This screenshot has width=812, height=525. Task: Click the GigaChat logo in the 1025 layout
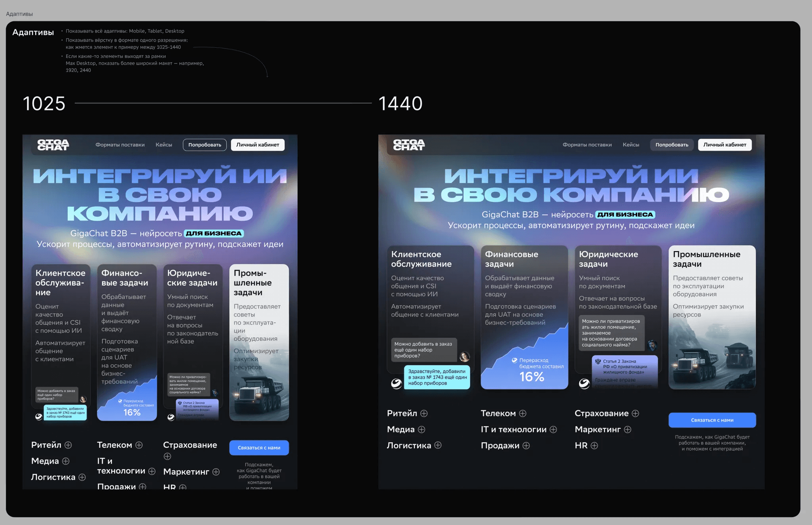(53, 145)
